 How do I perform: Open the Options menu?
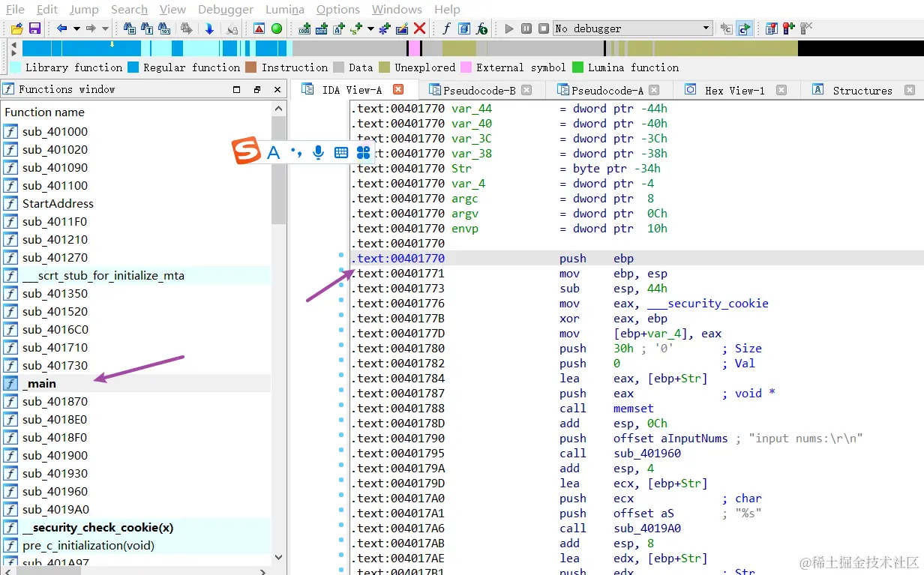(x=338, y=9)
